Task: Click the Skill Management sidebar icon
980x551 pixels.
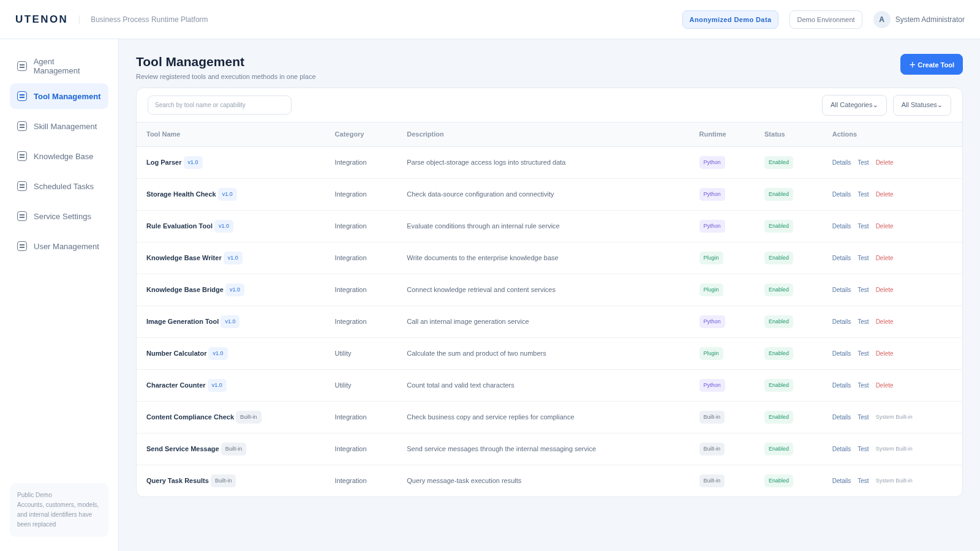Action: pos(22,126)
